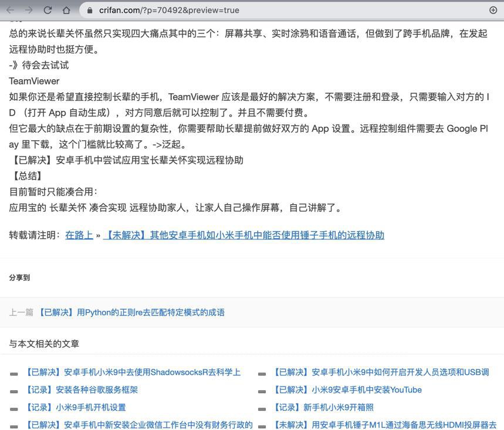Click the browser back arrow
504x430 pixels.
click(x=11, y=11)
